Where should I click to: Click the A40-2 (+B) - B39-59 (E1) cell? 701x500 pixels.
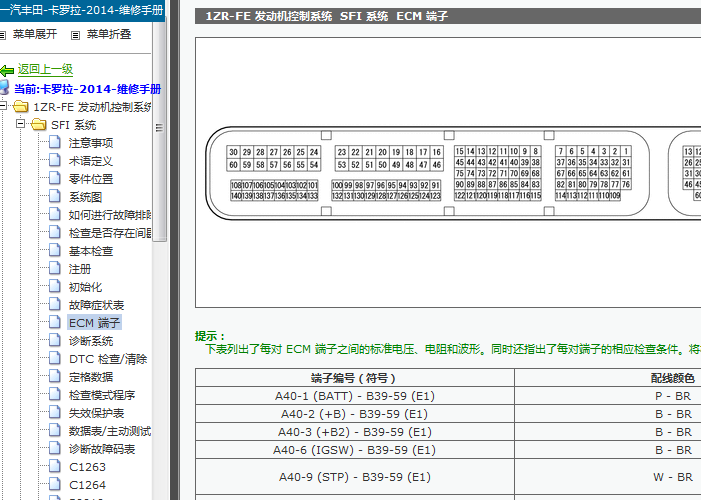[355, 414]
